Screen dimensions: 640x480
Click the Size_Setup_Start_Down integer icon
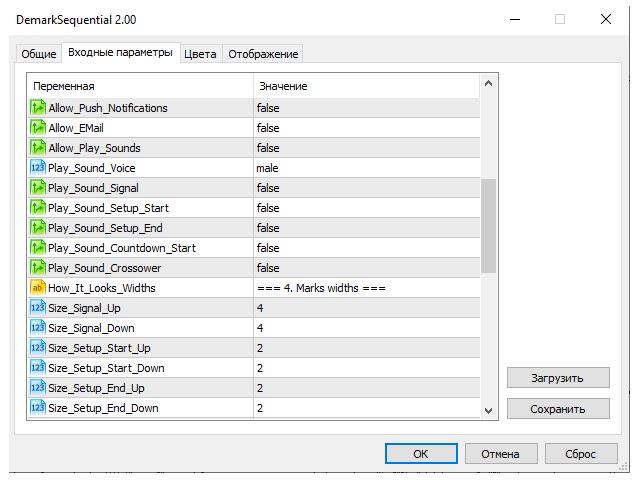[38, 368]
